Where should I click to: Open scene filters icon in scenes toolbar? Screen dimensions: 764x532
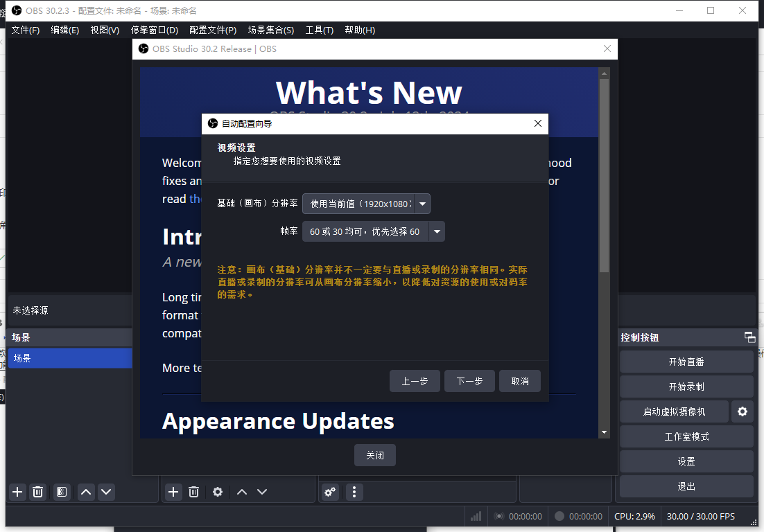(62, 492)
